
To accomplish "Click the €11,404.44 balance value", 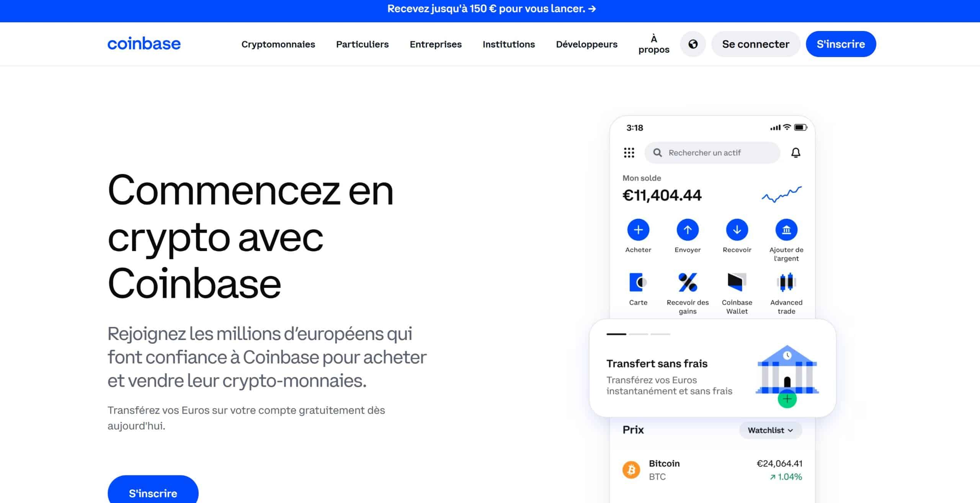I will tap(662, 195).
